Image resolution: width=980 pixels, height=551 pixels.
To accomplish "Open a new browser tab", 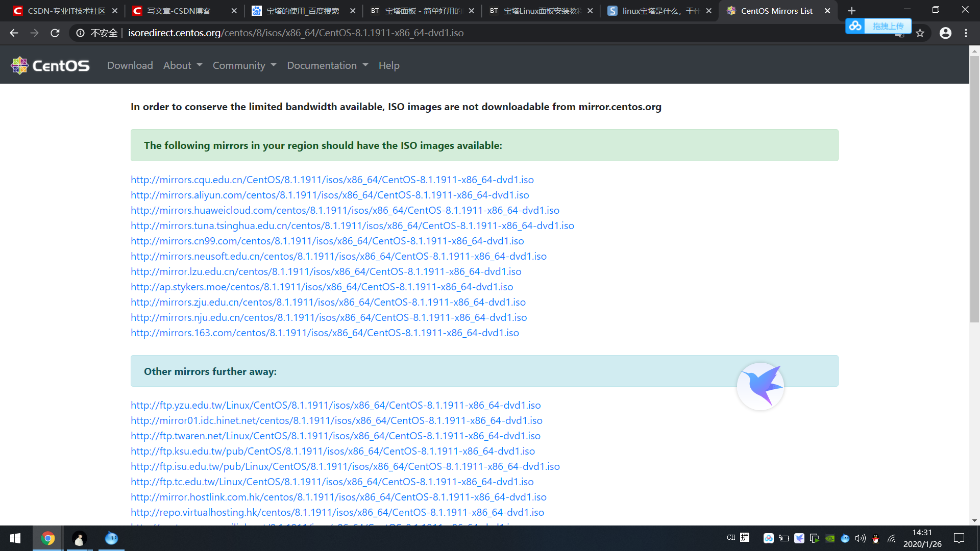I will coord(851,11).
